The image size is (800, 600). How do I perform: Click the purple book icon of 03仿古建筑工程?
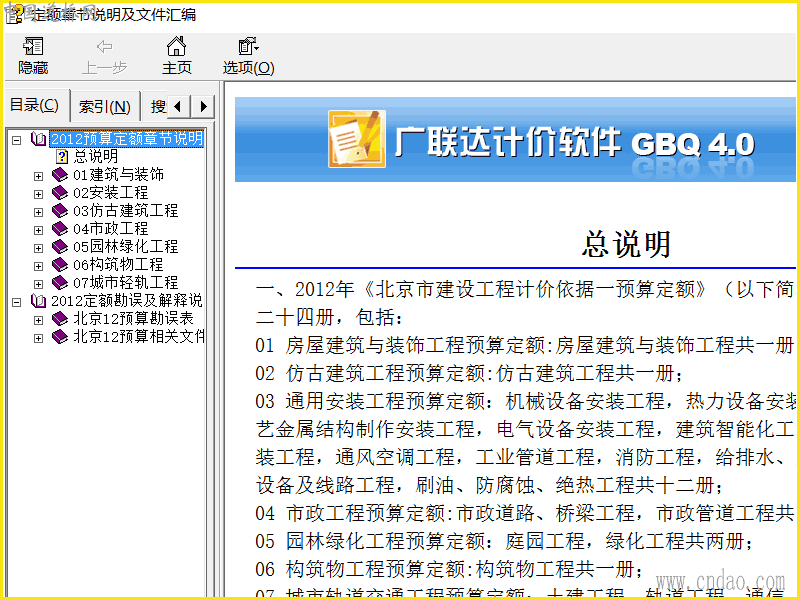(x=60, y=211)
